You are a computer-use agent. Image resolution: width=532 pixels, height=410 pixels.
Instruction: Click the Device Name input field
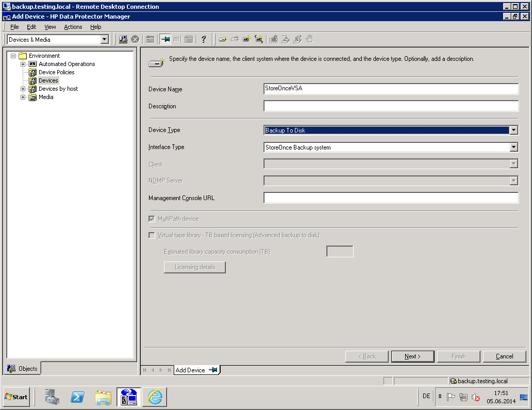[391, 89]
